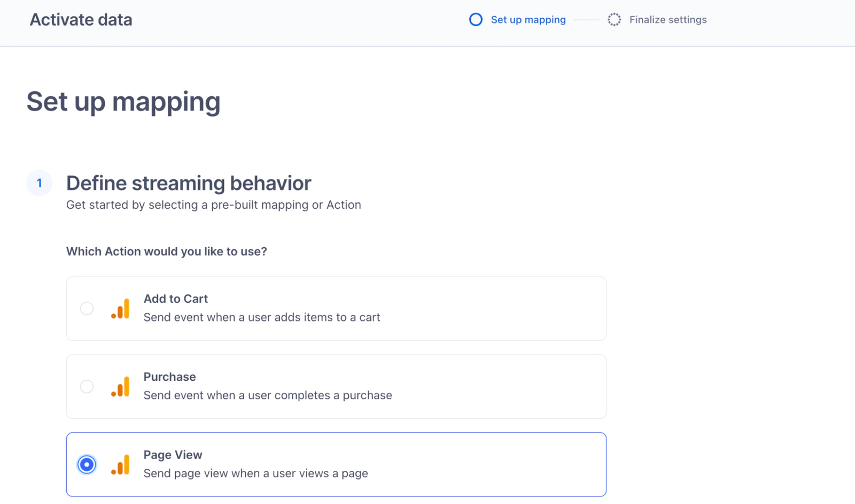The width and height of the screenshot is (855, 504).
Task: Click the blue circle icon next to Set up mapping
Action: (x=476, y=19)
